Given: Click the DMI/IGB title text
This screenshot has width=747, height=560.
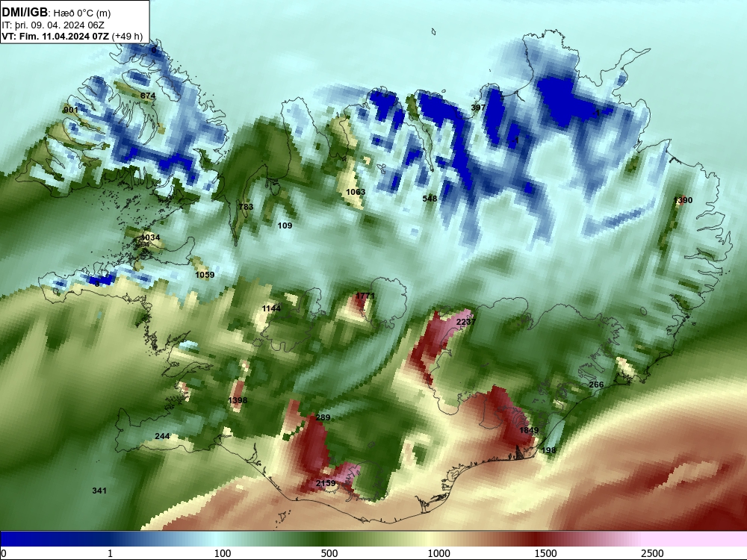Looking at the screenshot, I should 25,13.
